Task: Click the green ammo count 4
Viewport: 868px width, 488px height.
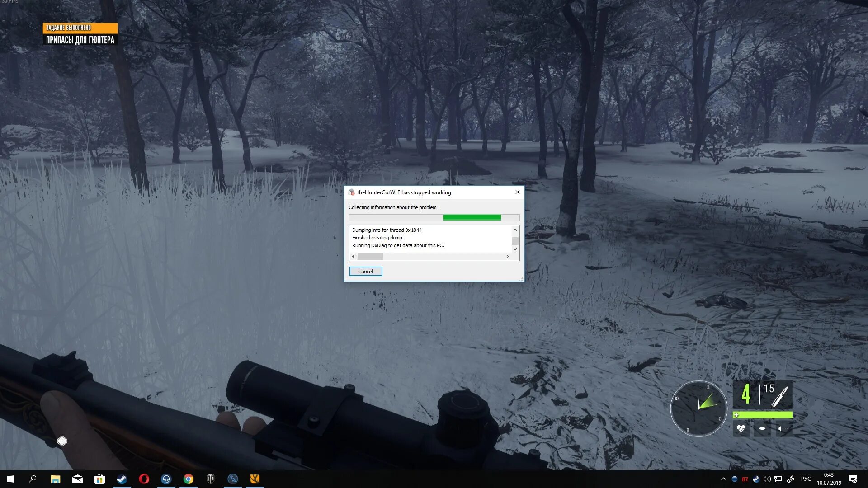Action: pyautogui.click(x=745, y=394)
